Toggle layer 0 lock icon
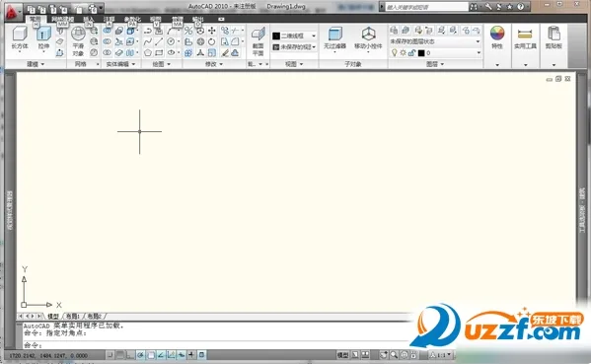 411,52
